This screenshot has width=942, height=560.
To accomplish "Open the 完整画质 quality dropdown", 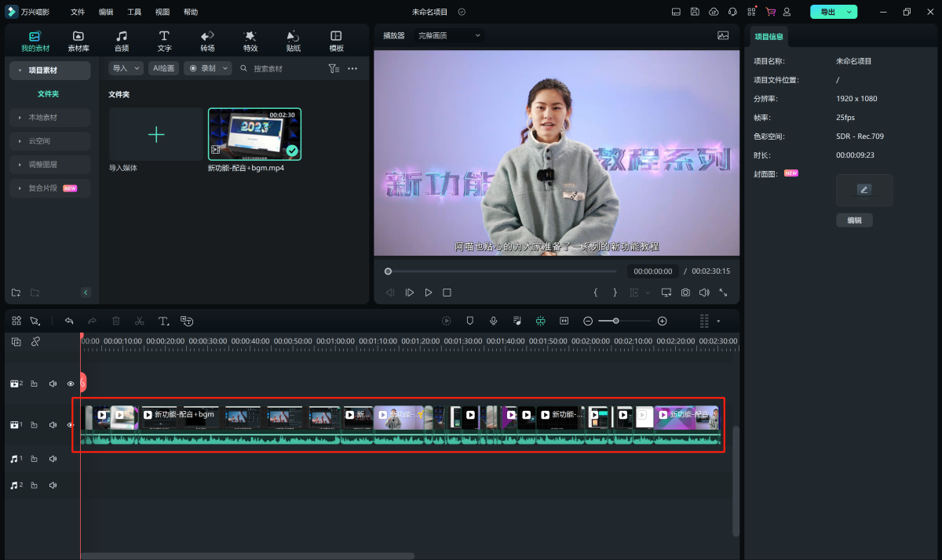I will click(449, 35).
